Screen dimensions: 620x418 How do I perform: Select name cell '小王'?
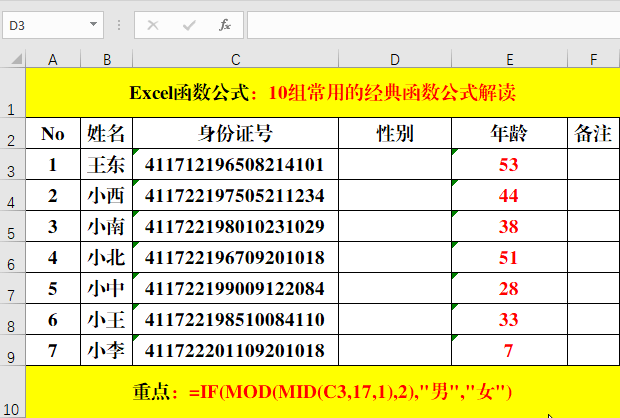pyautogui.click(x=107, y=319)
